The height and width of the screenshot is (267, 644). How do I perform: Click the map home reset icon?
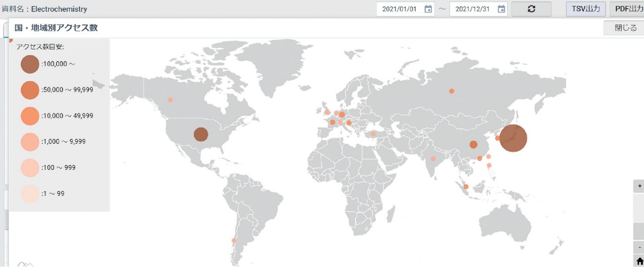[x=639, y=262]
